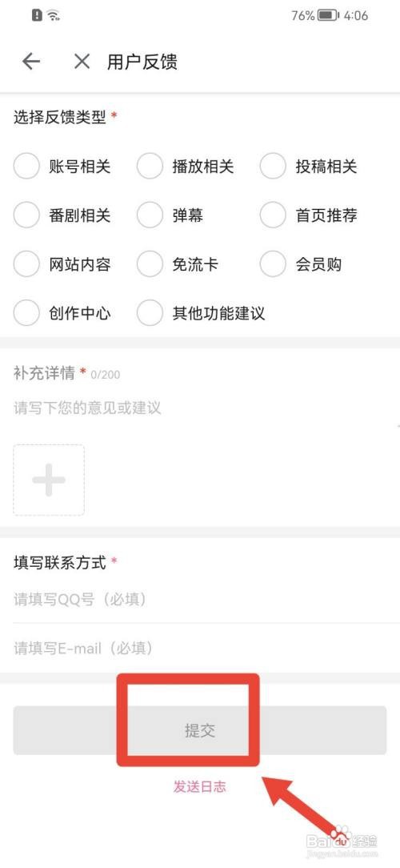Pick the 网站内容 radio button

click(x=26, y=264)
